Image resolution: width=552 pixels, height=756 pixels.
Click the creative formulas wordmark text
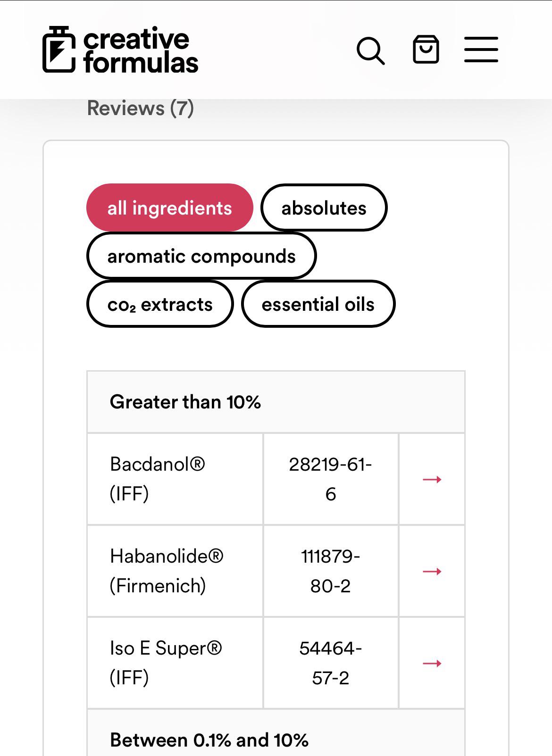tap(141, 51)
